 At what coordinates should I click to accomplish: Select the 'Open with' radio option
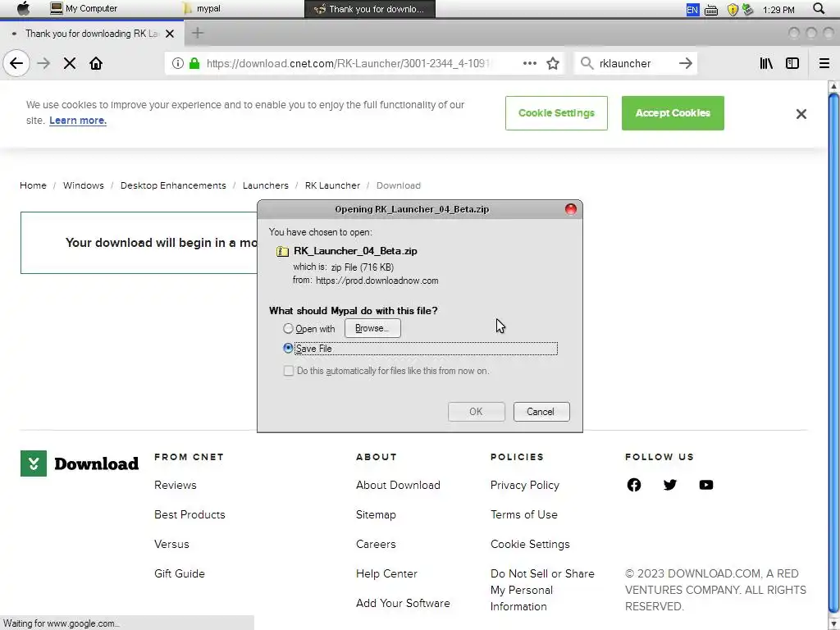(x=288, y=328)
